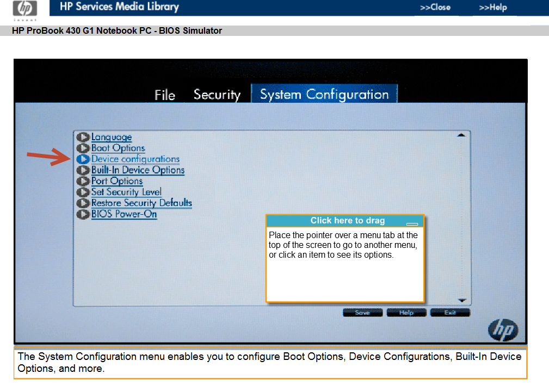Click the arrow next to BIOS Power-On
Image resolution: width=549 pixels, height=392 pixels.
82,214
